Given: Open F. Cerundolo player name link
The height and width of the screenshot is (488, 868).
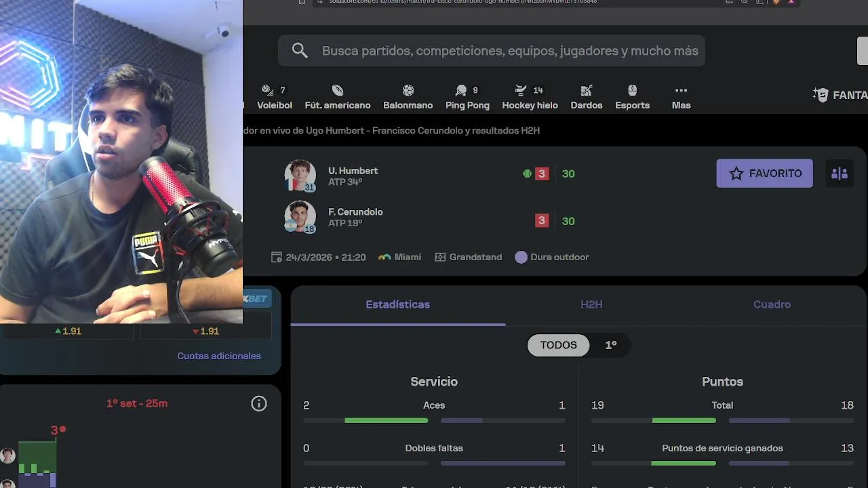Looking at the screenshot, I should pos(355,212).
